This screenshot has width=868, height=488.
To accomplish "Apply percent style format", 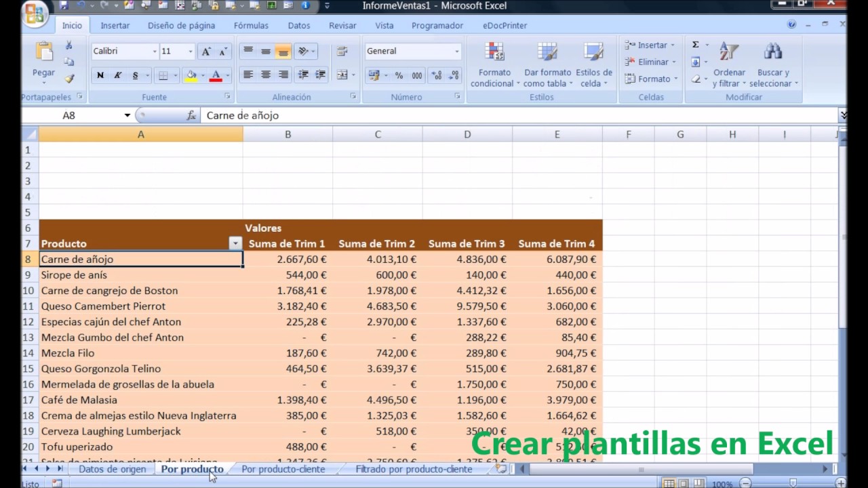I will coord(399,75).
